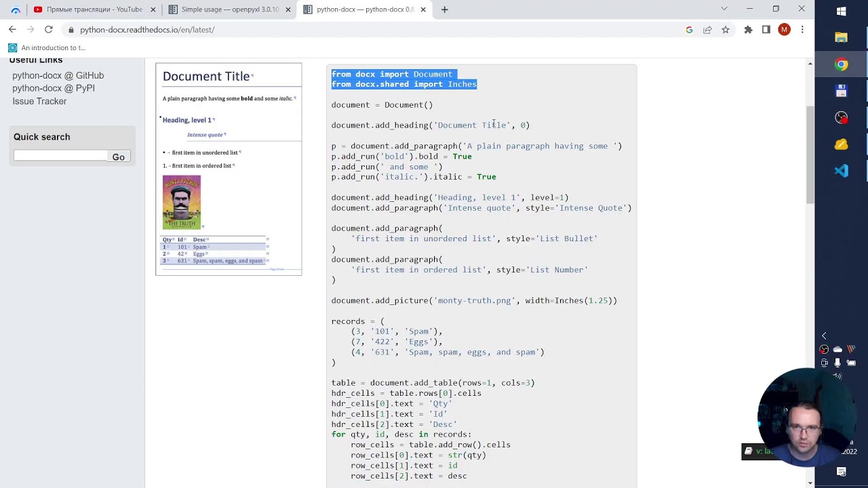
Task: Click the Chrome taskbar icon
Action: [x=842, y=64]
